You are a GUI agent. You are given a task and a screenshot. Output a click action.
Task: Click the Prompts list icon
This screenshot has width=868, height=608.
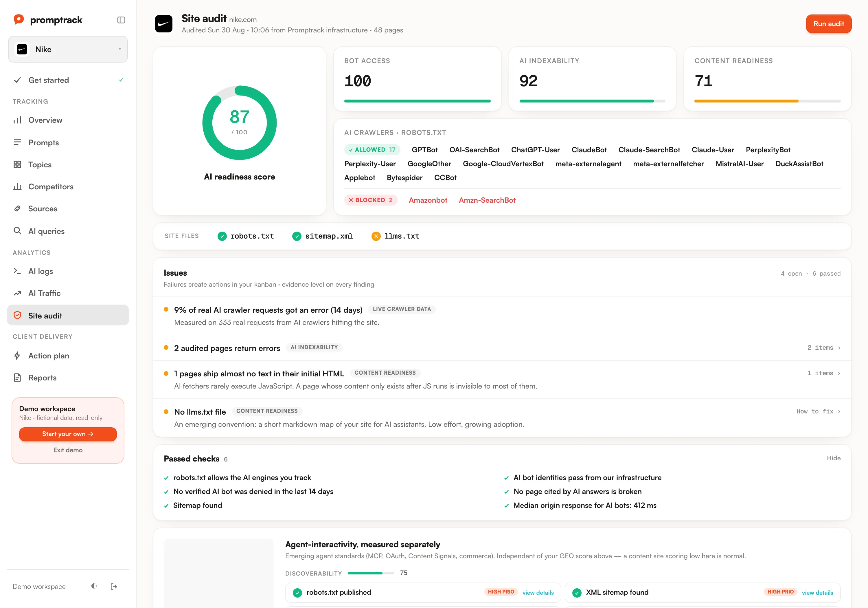pos(17,142)
